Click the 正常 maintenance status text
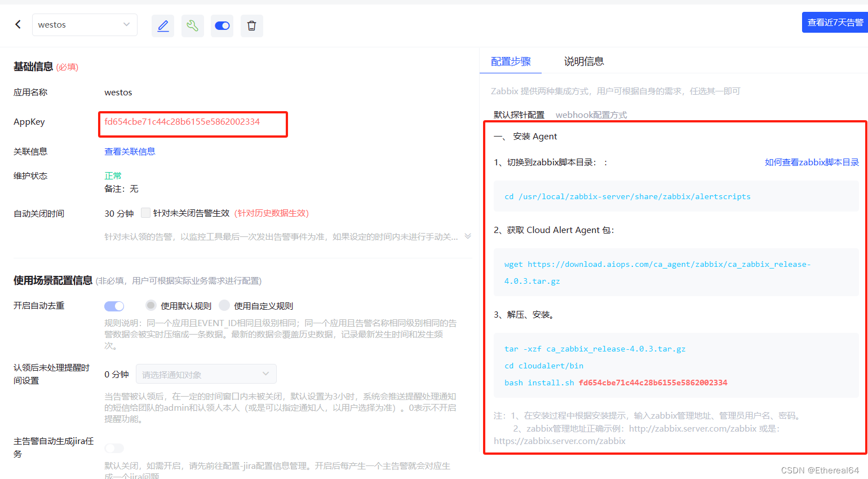 point(113,175)
